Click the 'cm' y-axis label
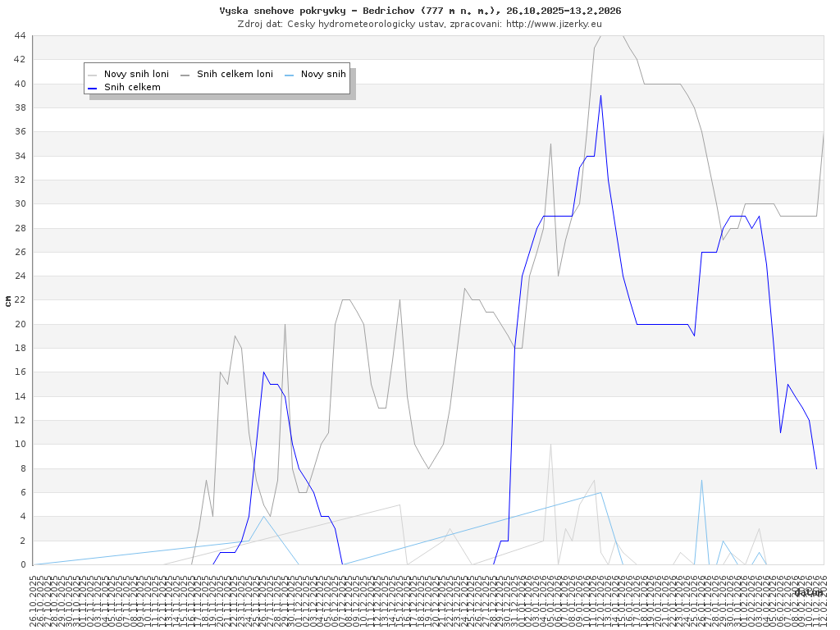Screen dimensions: 840x630 point(8,301)
